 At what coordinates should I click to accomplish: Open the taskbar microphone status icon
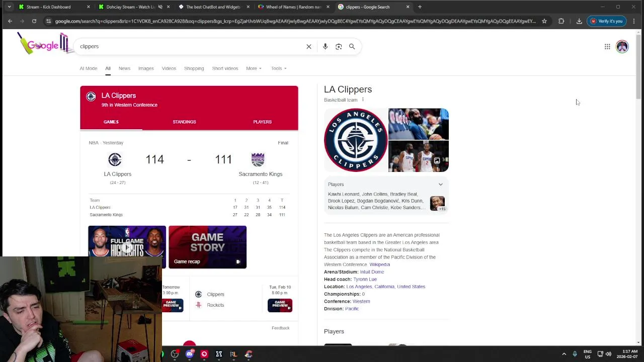(x=575, y=354)
